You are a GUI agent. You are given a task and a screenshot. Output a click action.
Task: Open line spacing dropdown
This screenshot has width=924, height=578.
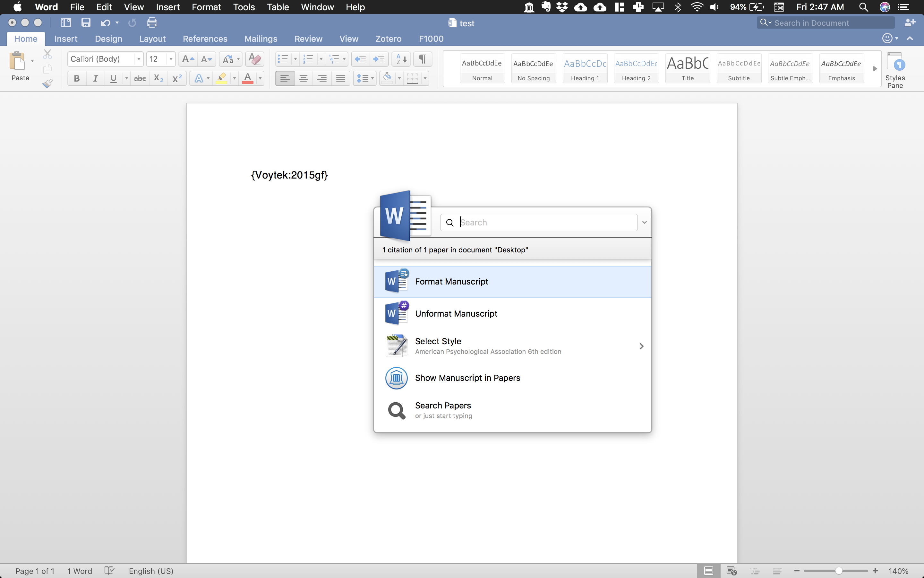tap(365, 79)
